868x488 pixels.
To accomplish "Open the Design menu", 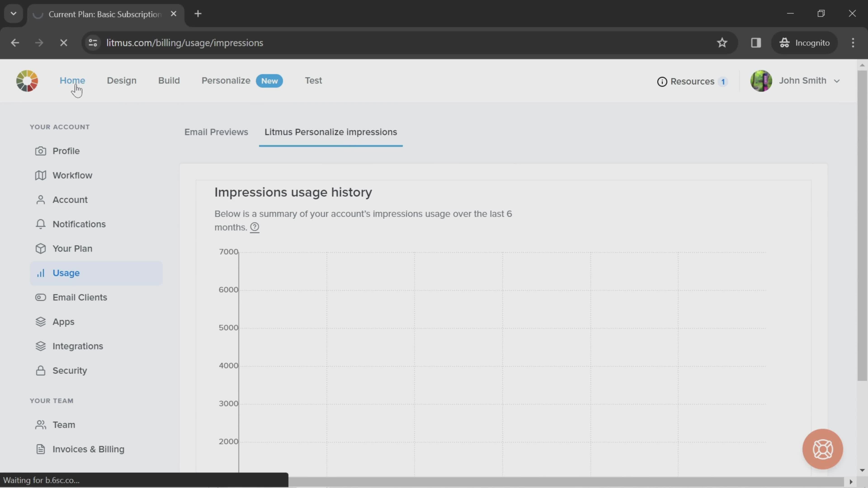I will pyautogui.click(x=122, y=80).
